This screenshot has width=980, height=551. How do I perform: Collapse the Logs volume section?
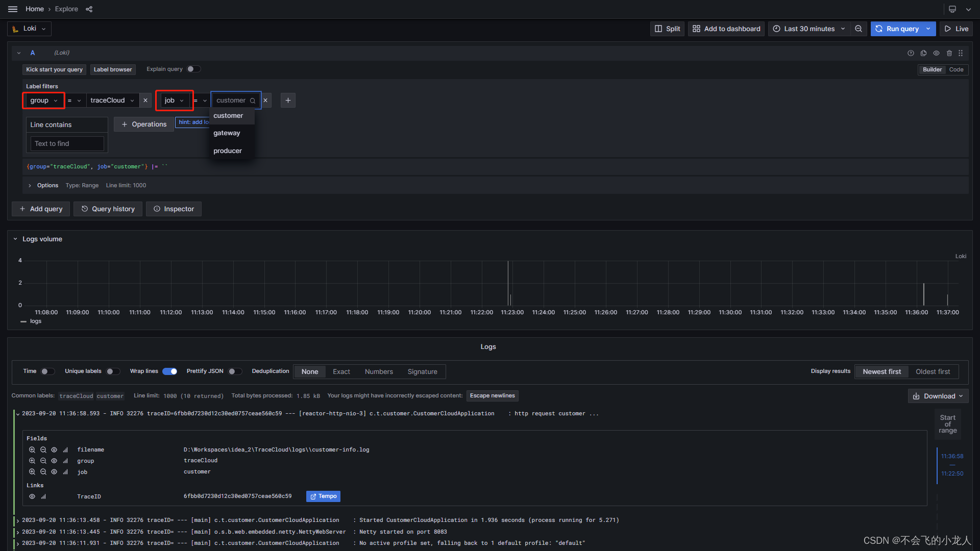click(x=15, y=238)
